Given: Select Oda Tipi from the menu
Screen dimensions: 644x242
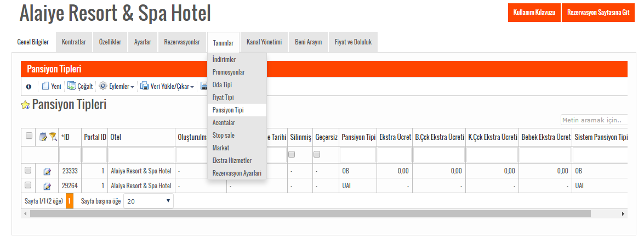Looking at the screenshot, I should tap(237, 85).
